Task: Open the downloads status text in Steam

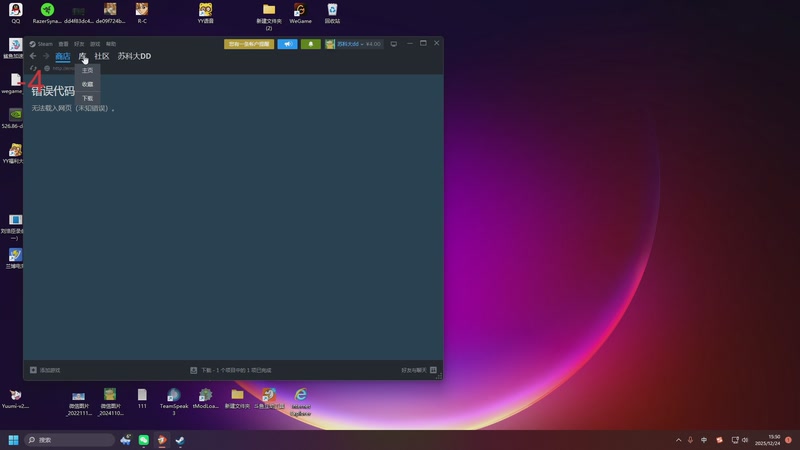Action: coord(236,370)
